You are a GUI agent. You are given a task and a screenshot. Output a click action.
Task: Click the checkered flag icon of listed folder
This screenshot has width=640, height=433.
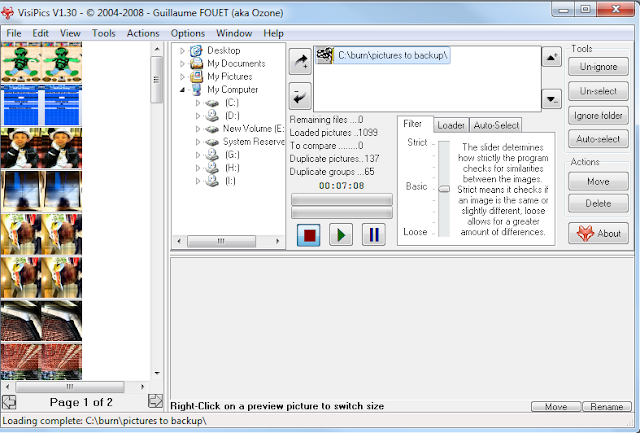click(325, 55)
